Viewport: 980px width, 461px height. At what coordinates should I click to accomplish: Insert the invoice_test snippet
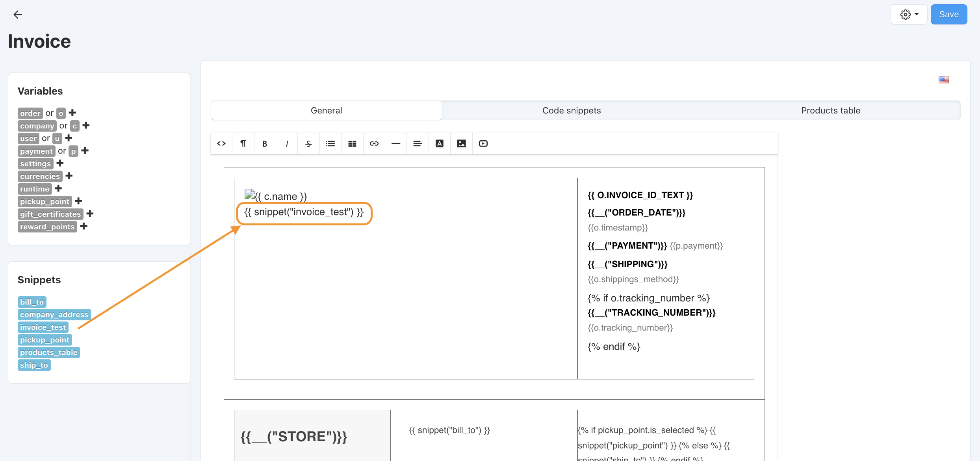click(x=43, y=327)
